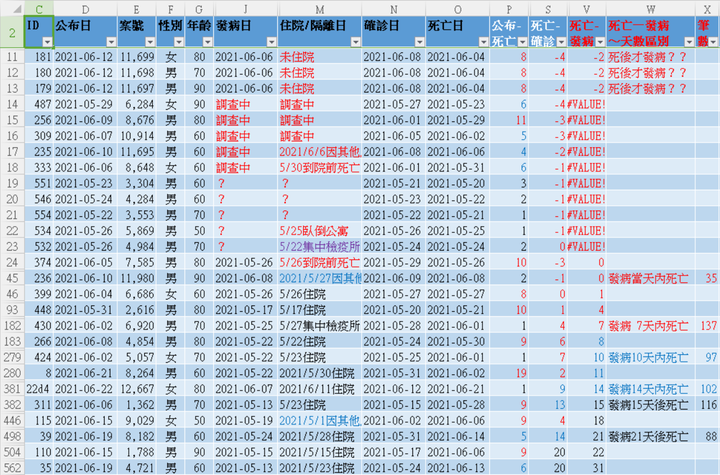Click confirmed date 2021-06-12 cell

pyautogui.click(x=394, y=389)
